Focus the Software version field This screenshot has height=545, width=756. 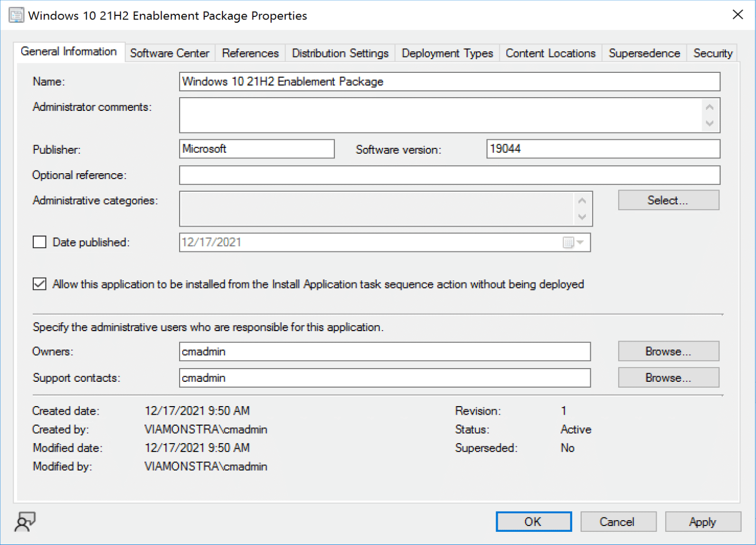pyautogui.click(x=602, y=149)
